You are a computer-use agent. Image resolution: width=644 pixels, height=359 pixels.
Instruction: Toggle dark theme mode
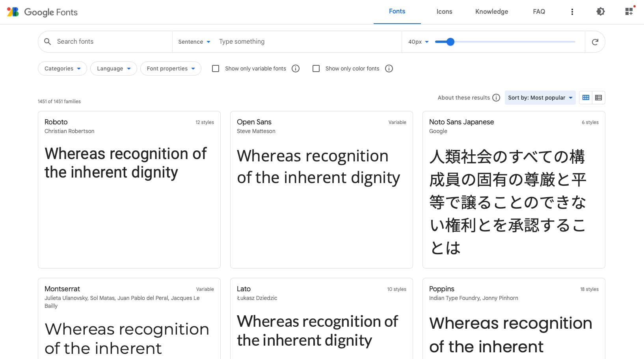point(600,11)
